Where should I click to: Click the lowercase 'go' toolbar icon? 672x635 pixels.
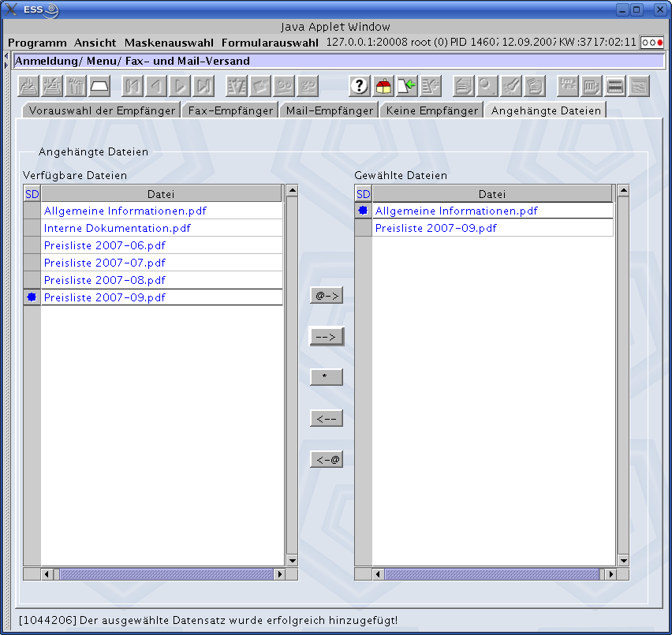308,86
